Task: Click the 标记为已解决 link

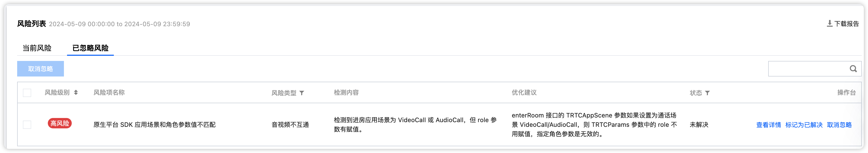Action: click(804, 125)
